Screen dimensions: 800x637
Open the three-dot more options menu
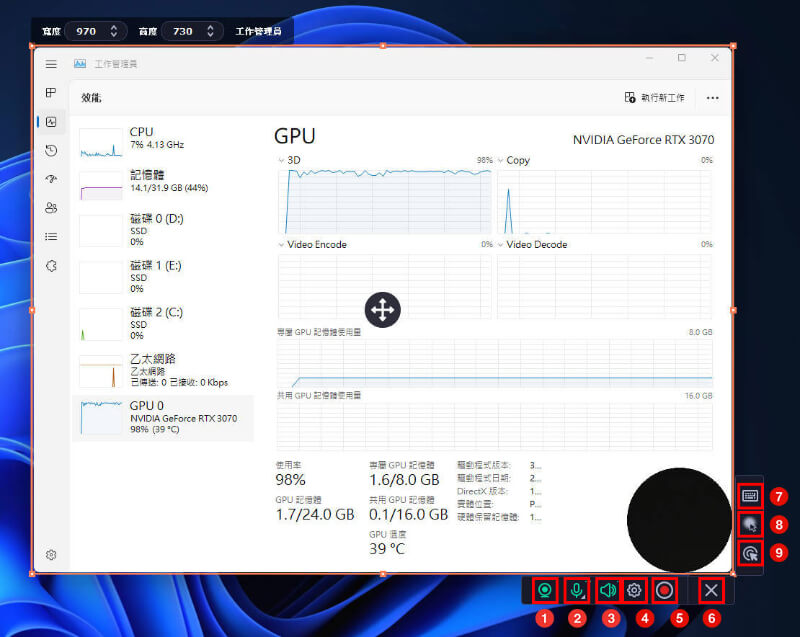click(x=713, y=98)
